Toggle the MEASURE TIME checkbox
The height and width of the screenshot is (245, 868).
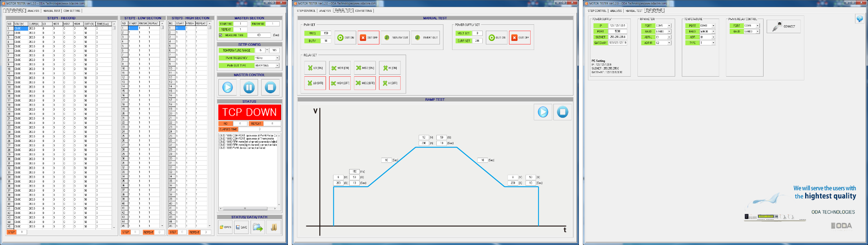(221, 35)
